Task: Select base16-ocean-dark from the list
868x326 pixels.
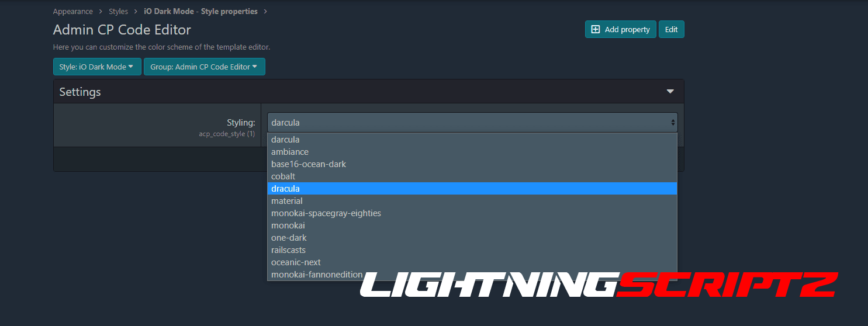Action: click(x=309, y=164)
